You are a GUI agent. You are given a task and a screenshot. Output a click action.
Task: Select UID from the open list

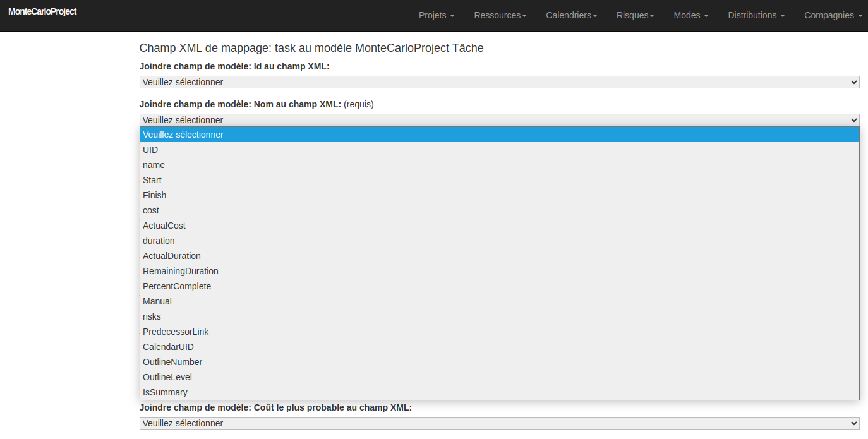tap(150, 150)
